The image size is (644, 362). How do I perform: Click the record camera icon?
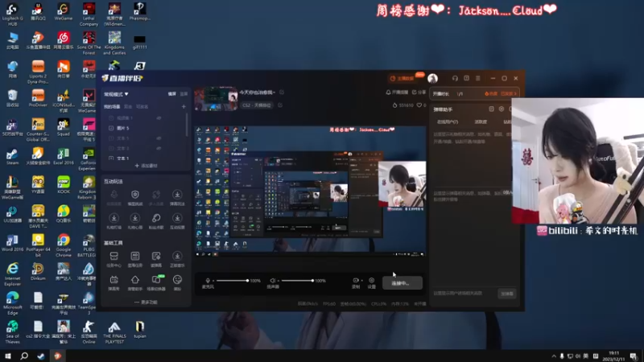tap(356, 280)
